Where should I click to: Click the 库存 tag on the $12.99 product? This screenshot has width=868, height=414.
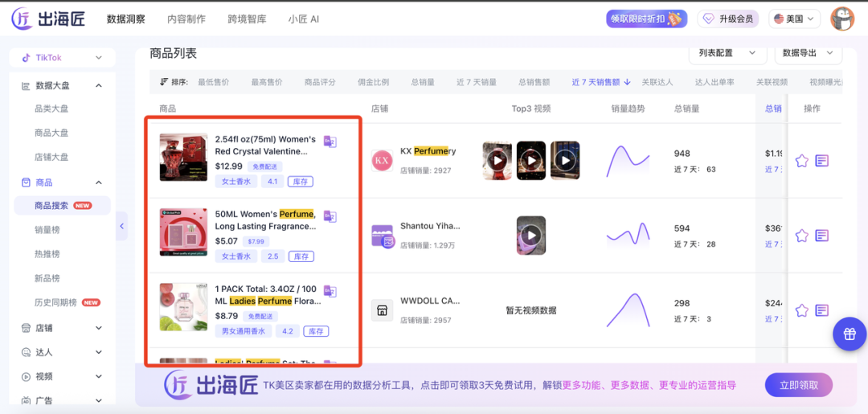pyautogui.click(x=301, y=182)
